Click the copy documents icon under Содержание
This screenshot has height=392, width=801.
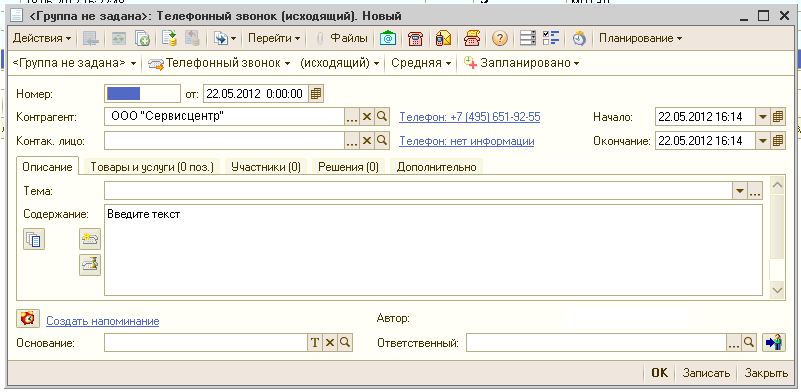click(x=34, y=239)
